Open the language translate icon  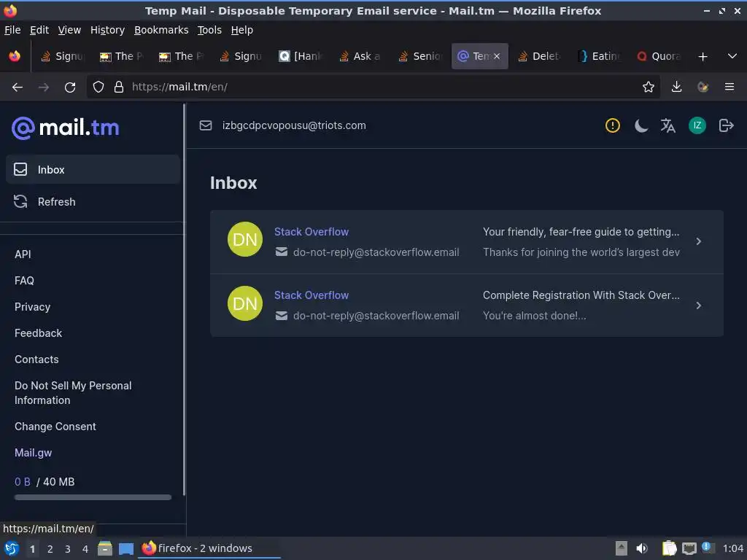(668, 125)
